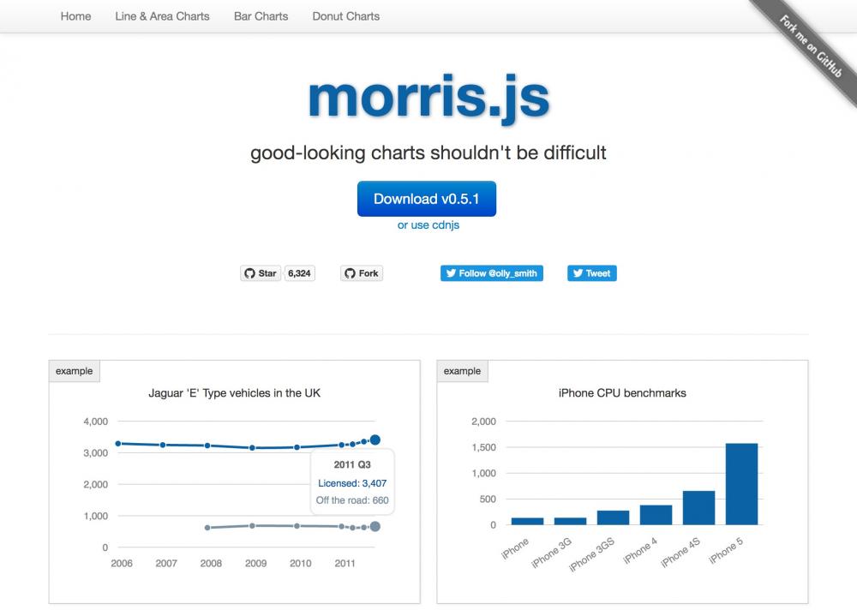Open the Bar Charts page
Screen dimensions: 857x616
261,16
